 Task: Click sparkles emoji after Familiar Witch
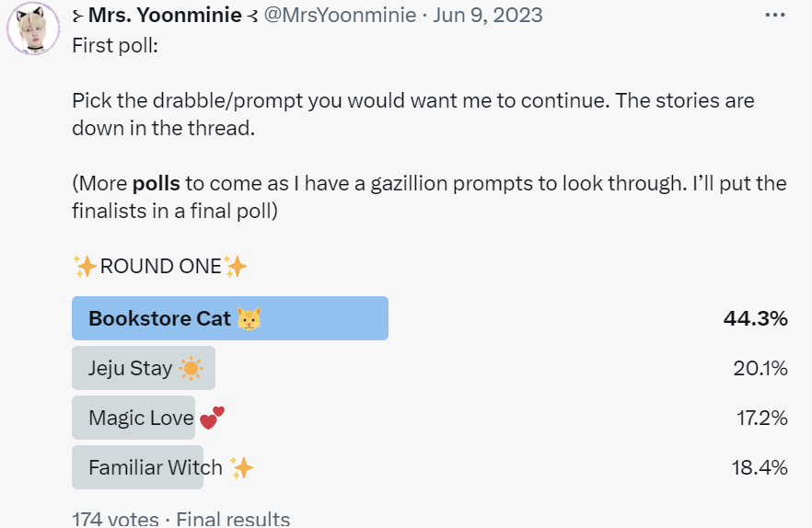click(241, 467)
